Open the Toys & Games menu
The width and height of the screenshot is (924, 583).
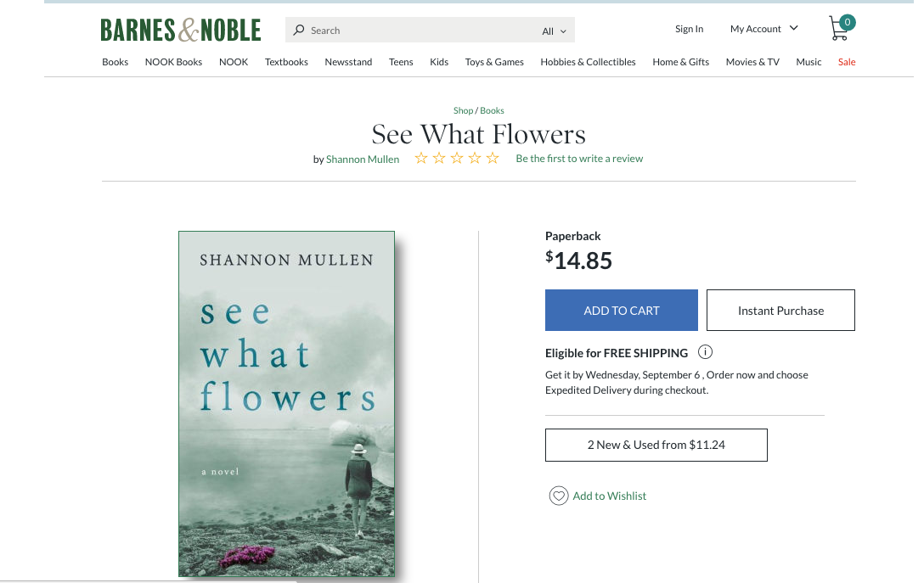coord(494,62)
